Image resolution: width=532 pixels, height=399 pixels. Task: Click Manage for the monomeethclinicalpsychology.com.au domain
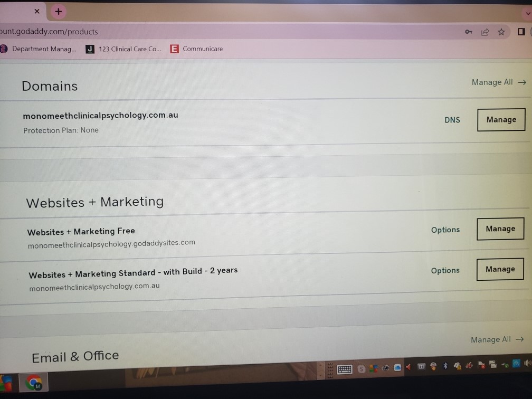tap(501, 120)
